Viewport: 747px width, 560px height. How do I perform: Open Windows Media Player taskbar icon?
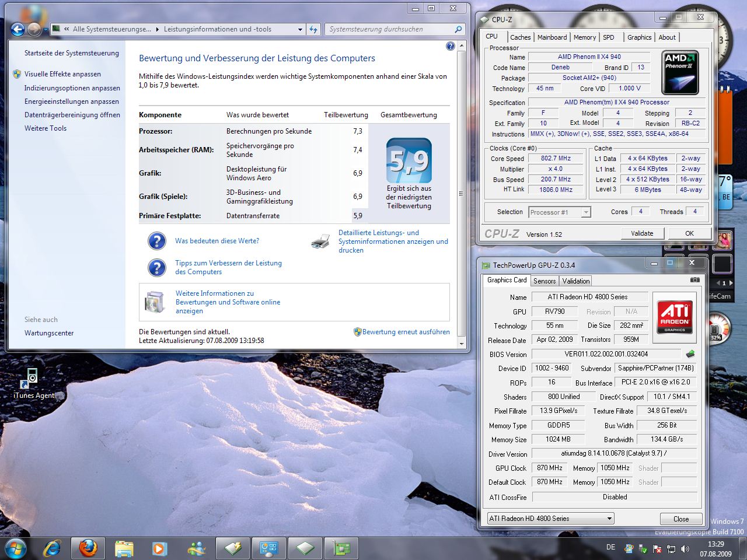[159, 548]
